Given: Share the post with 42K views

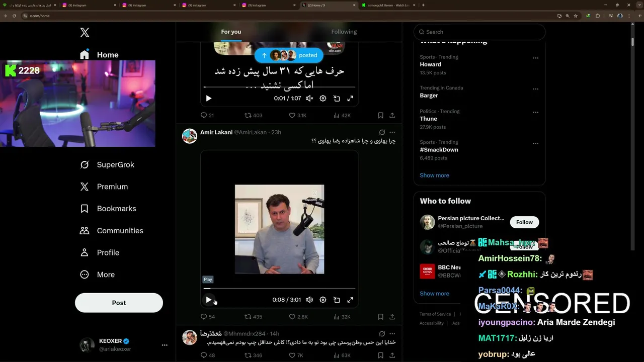Looking at the screenshot, I should click(392, 115).
